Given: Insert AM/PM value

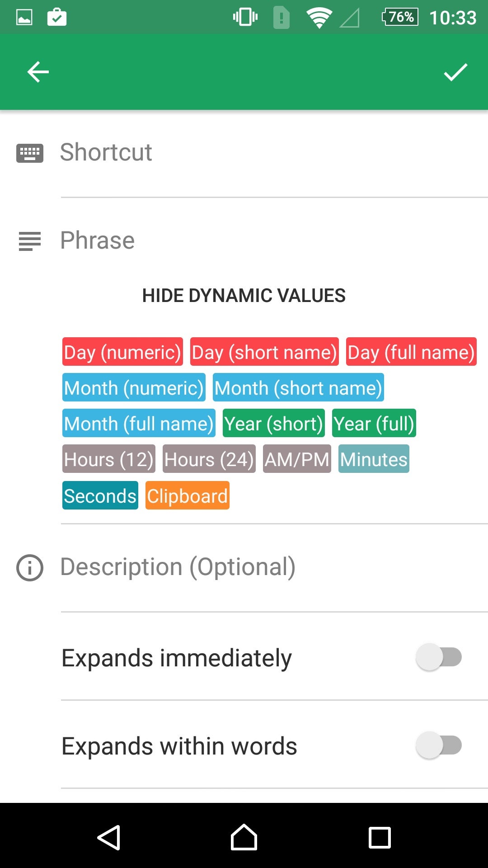Looking at the screenshot, I should [297, 459].
